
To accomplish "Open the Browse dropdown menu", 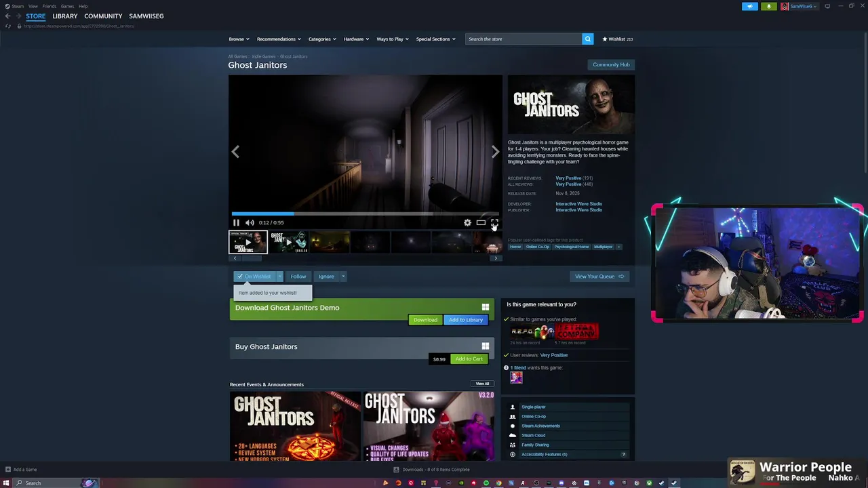I will click(239, 39).
